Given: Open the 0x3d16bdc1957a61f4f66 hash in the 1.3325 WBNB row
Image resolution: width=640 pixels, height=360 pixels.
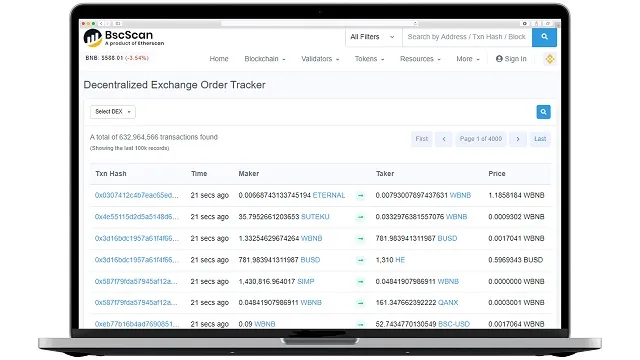Looking at the screenshot, I should [137, 238].
